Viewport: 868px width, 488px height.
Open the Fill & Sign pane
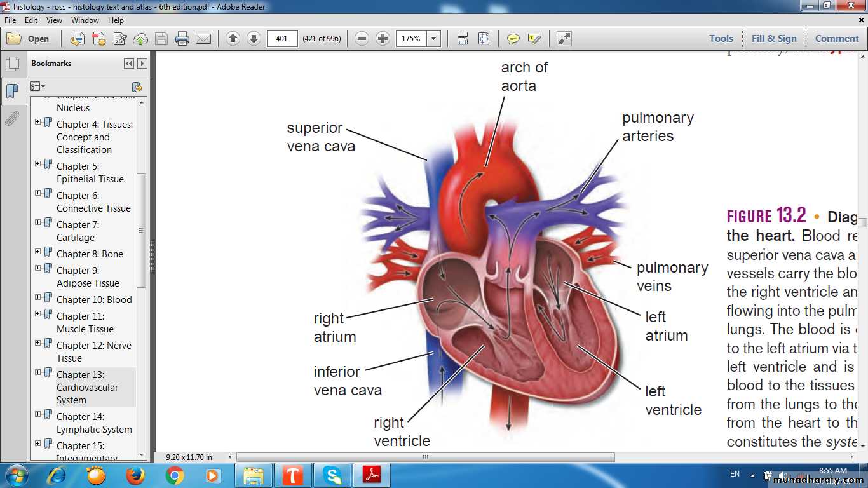point(773,39)
